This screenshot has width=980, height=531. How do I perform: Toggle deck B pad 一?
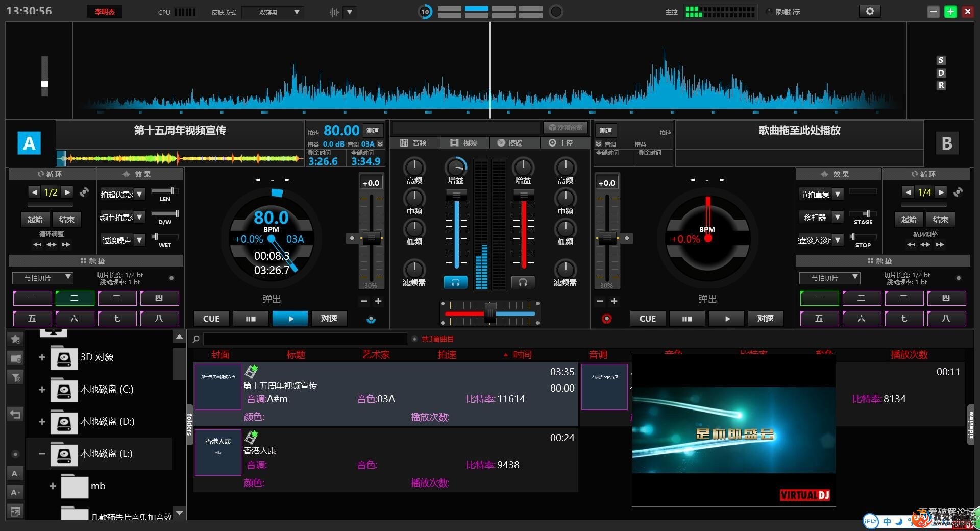pyautogui.click(x=819, y=298)
